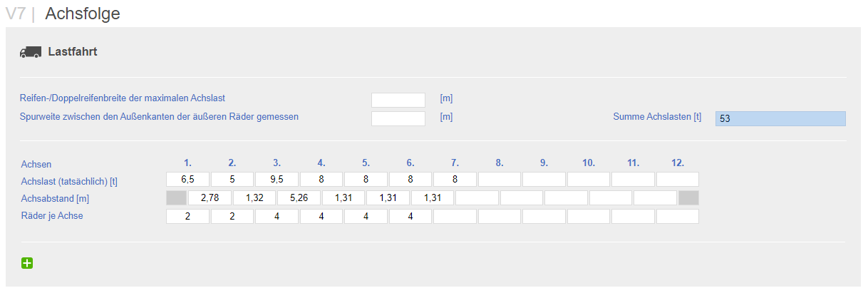This screenshot has height=293, width=868.
Task: Click the Spurweite input field
Action: 398,118
